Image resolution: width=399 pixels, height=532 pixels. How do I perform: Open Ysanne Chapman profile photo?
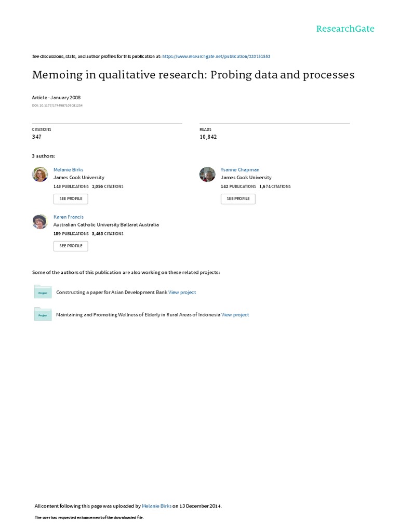[x=207, y=175]
